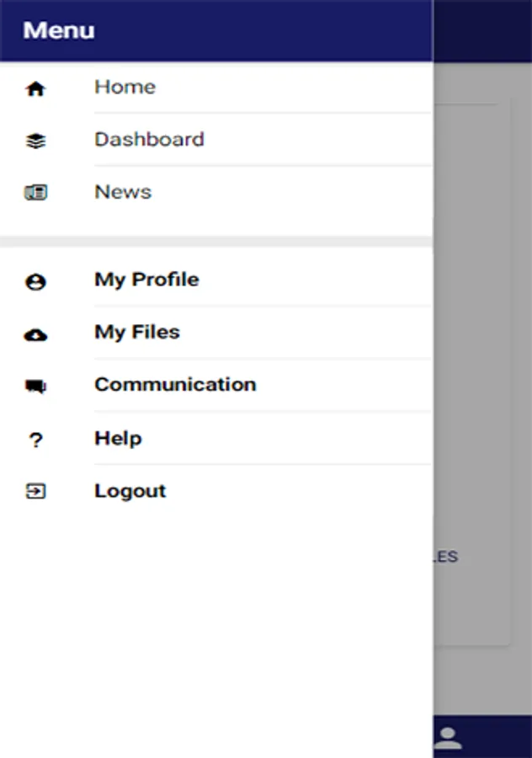Click the Communication chat icon
This screenshot has height=758, width=532.
[35, 387]
